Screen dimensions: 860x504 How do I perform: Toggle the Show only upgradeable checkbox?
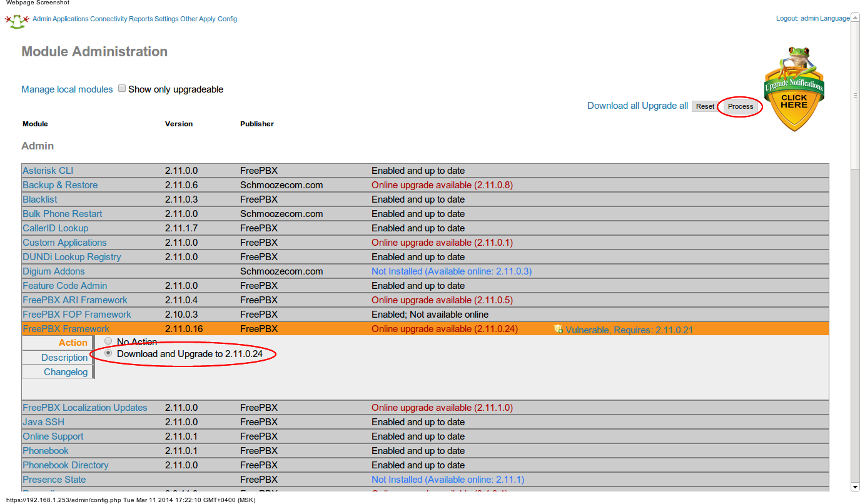pyautogui.click(x=123, y=89)
